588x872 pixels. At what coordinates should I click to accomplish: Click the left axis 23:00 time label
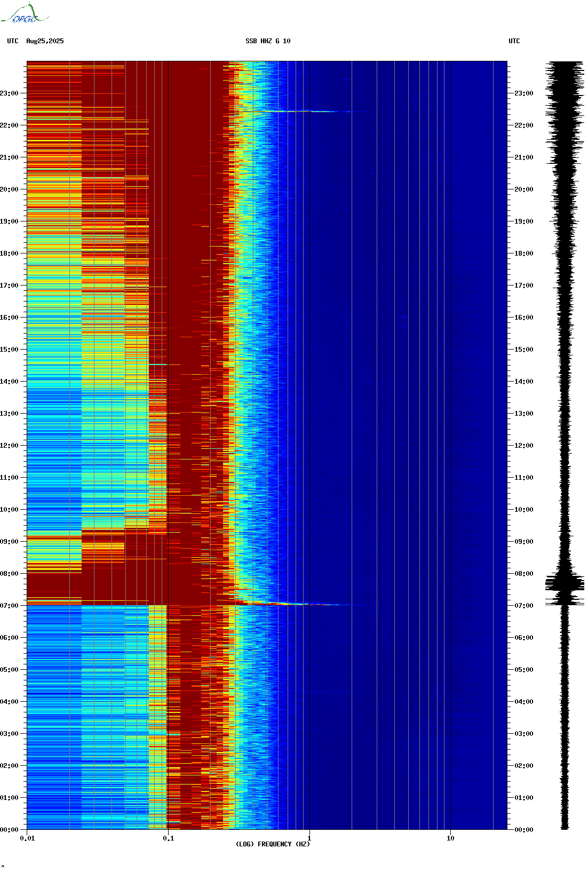pos(9,93)
